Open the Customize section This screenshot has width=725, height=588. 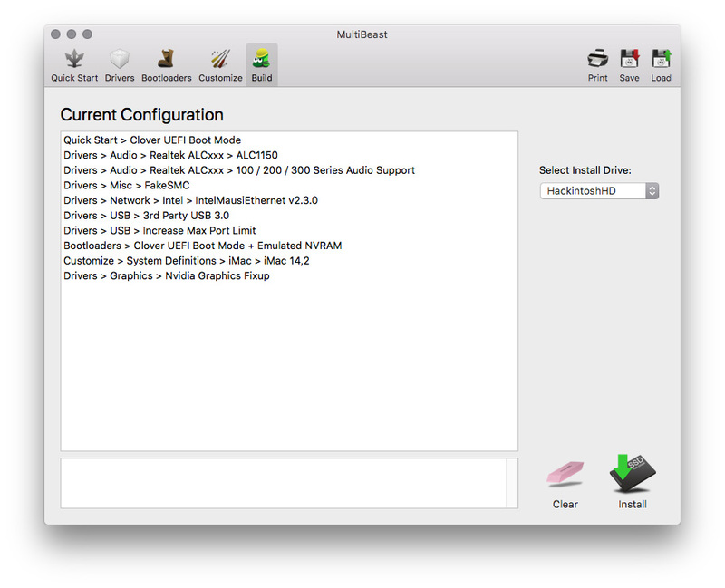point(220,65)
